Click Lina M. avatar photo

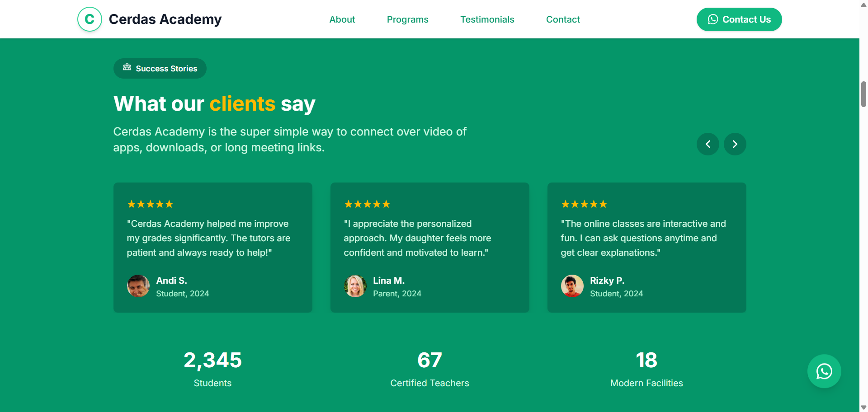pyautogui.click(x=355, y=286)
